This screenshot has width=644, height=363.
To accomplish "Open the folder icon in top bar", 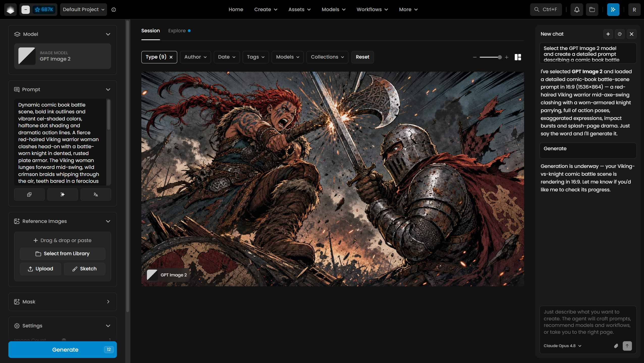I will [x=592, y=10].
